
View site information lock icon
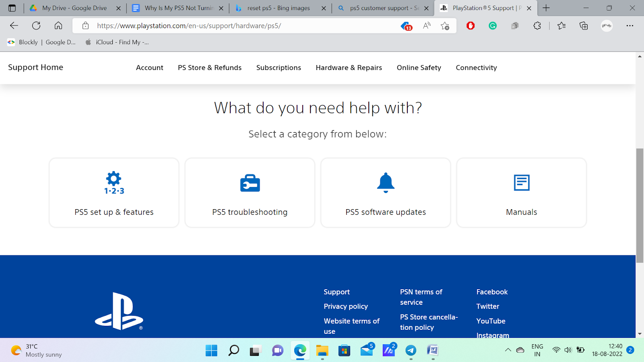tap(85, 26)
